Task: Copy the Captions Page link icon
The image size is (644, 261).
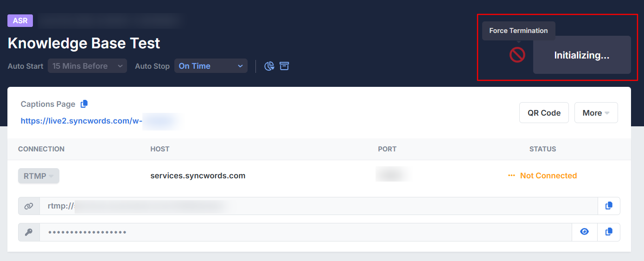Action: [84, 104]
